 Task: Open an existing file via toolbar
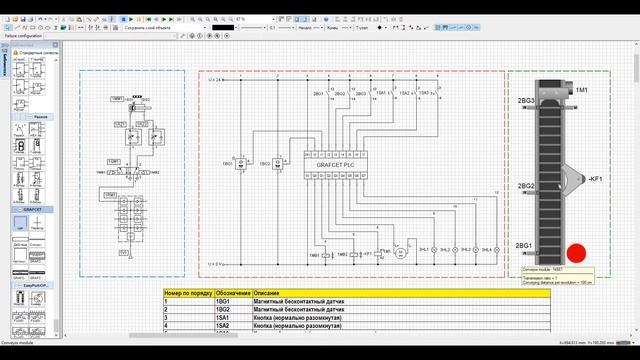pyautogui.click(x=15, y=19)
